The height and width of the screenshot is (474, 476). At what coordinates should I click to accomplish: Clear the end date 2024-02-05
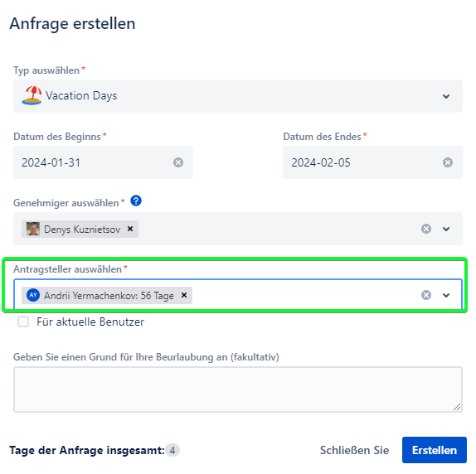[x=448, y=162]
